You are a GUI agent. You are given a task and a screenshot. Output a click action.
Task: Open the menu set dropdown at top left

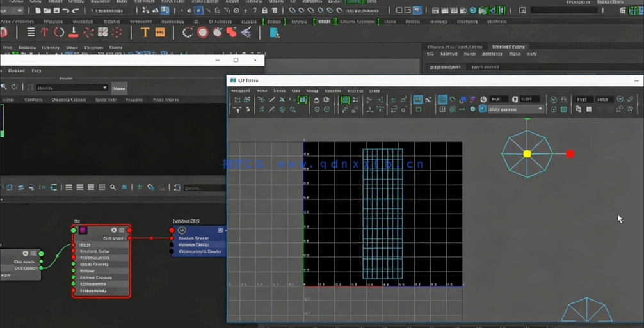[x=13, y=11]
